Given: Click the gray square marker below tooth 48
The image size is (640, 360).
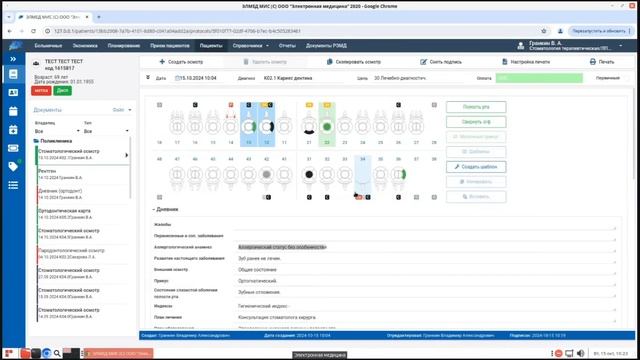Looking at the screenshot, I should click(x=160, y=197).
